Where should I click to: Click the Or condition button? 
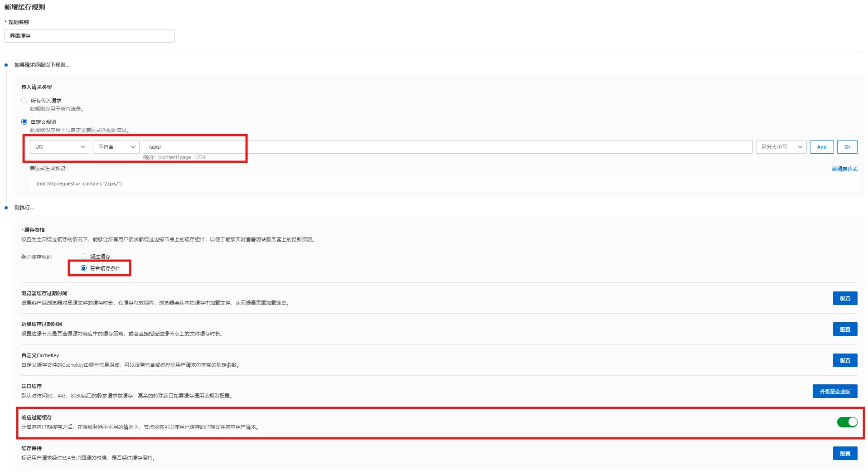tap(847, 147)
